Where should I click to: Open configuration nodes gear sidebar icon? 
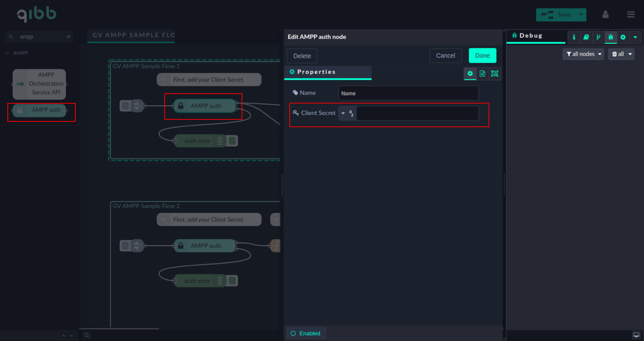pyautogui.click(x=623, y=37)
